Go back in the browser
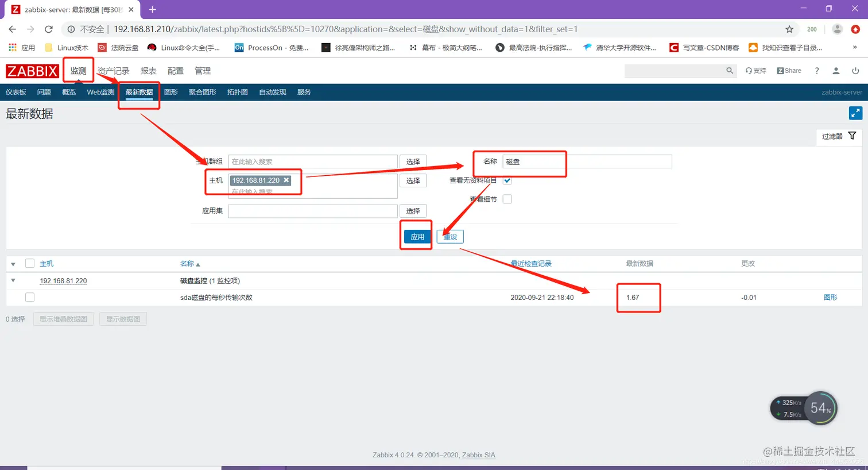Image resolution: width=868 pixels, height=470 pixels. [x=13, y=29]
